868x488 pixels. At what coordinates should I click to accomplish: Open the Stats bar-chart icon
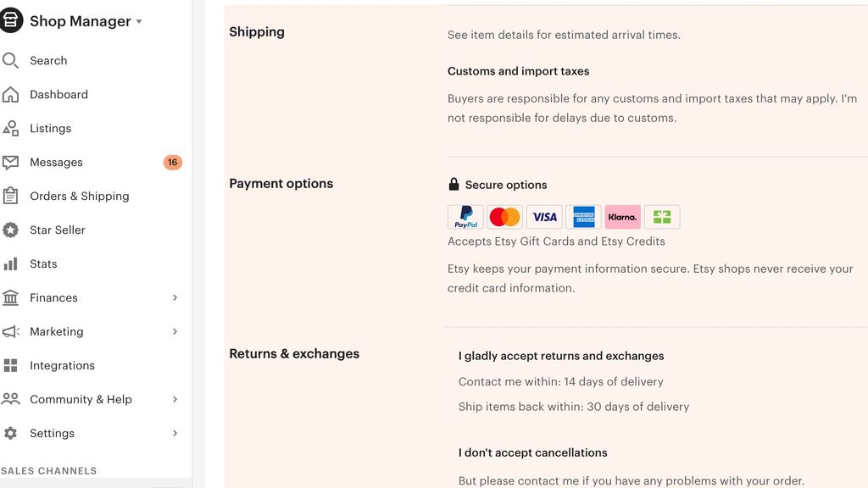tap(12, 263)
